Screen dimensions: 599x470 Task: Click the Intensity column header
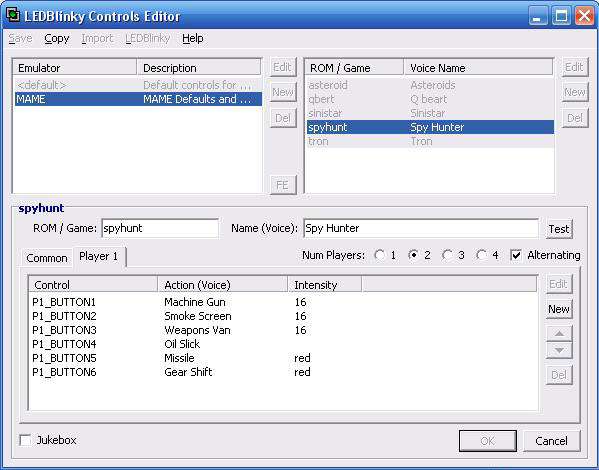click(324, 285)
